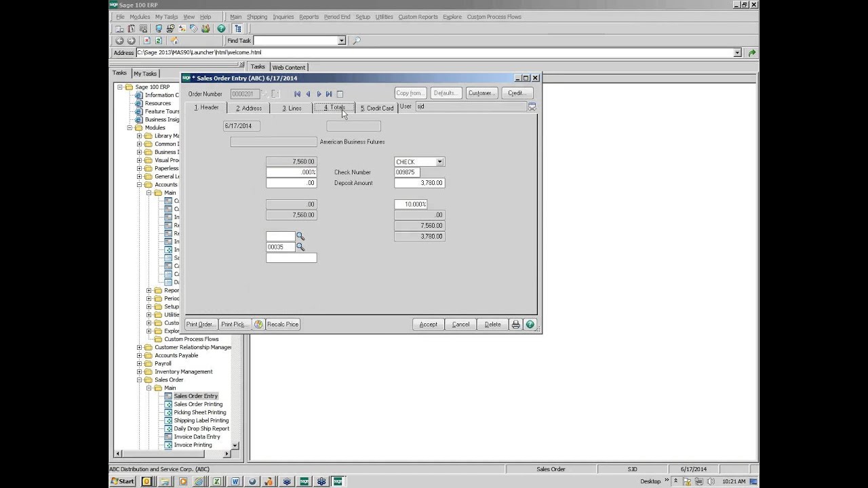Open Word from the taskbar
Image resolution: width=868 pixels, height=488 pixels.
tap(235, 481)
